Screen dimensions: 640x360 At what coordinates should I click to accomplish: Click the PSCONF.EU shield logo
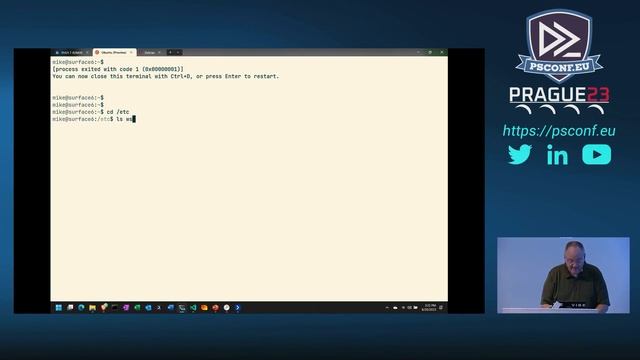559,46
